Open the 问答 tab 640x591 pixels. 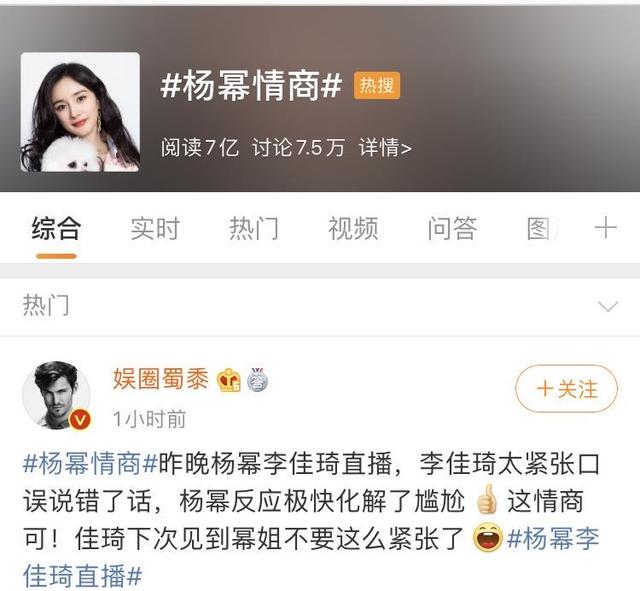point(452,228)
